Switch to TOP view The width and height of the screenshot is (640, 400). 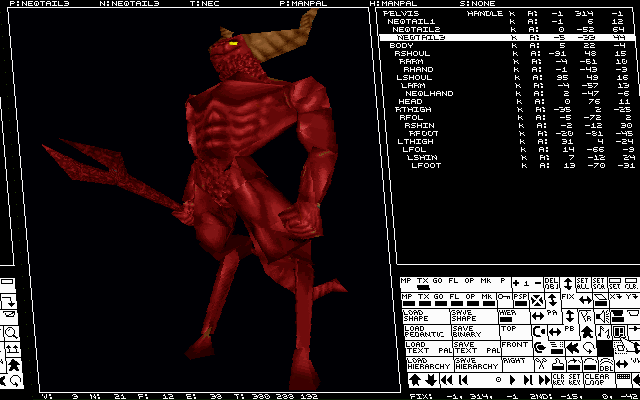point(510,330)
